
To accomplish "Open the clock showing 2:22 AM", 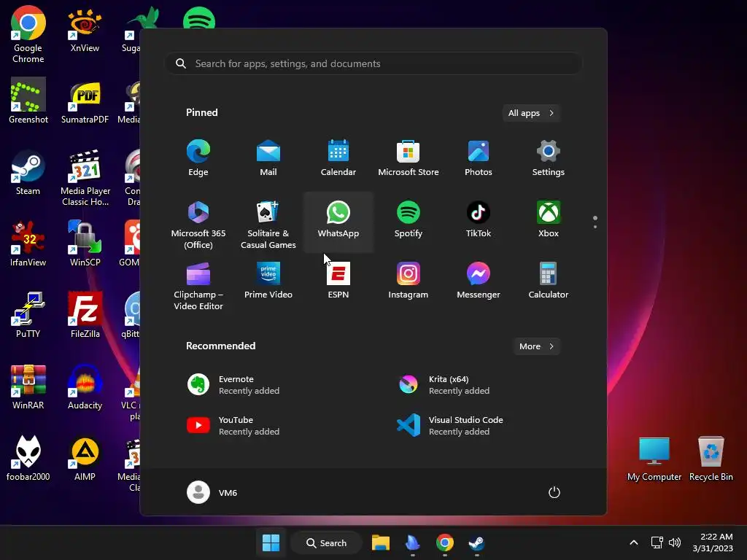I will pos(713,542).
